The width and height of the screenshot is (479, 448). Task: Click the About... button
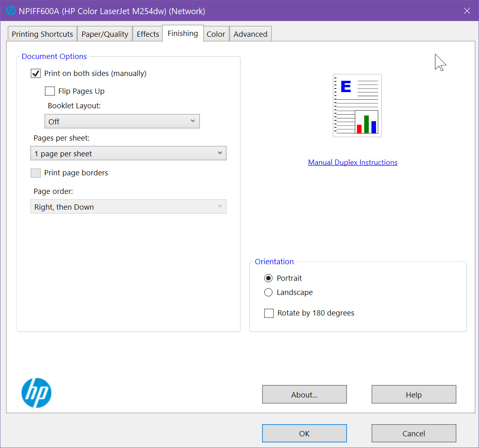[304, 395]
